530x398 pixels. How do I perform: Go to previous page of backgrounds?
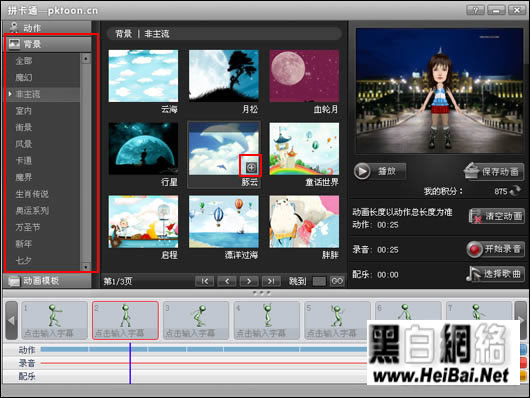coord(227,281)
